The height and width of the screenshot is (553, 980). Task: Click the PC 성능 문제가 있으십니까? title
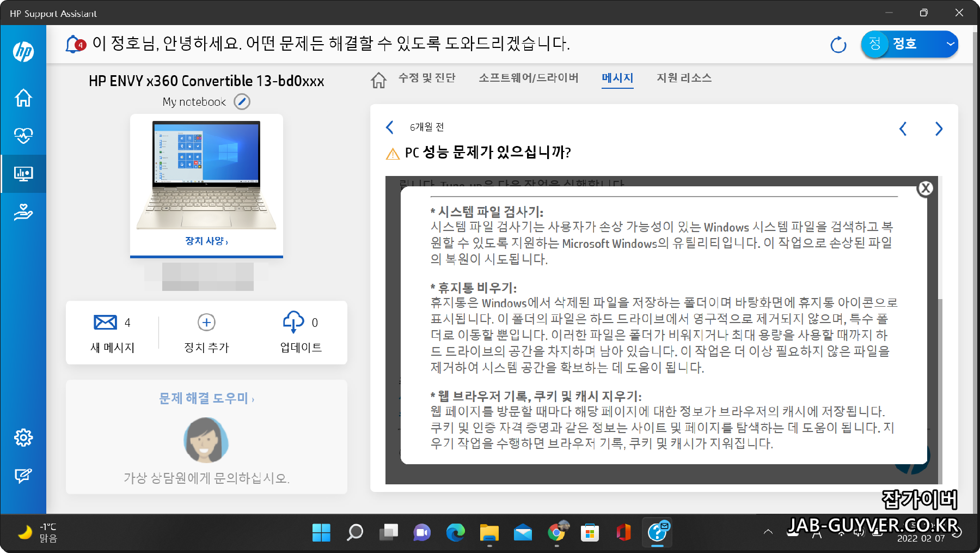pyautogui.click(x=488, y=153)
